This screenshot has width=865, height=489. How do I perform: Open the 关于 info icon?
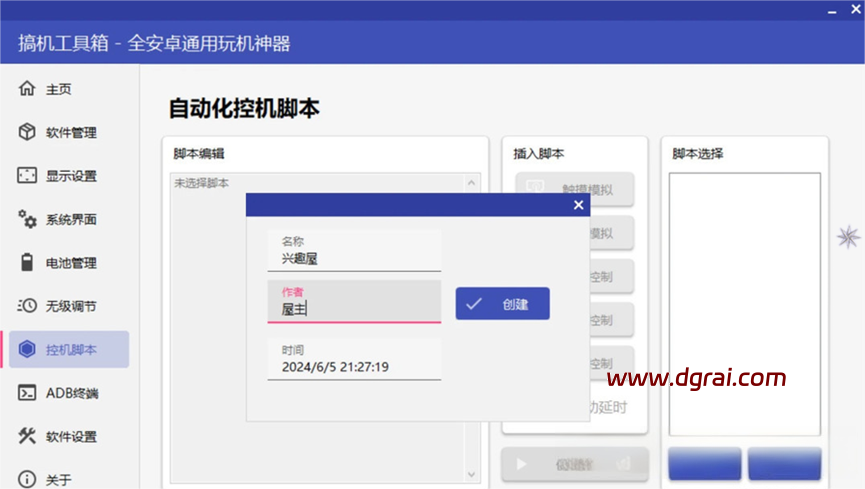tap(27, 479)
